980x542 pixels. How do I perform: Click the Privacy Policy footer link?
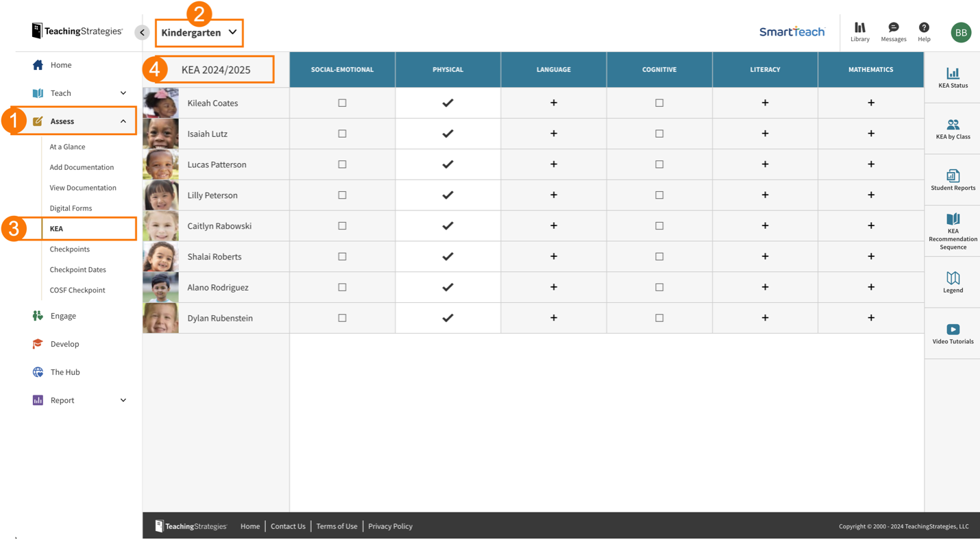pyautogui.click(x=390, y=526)
